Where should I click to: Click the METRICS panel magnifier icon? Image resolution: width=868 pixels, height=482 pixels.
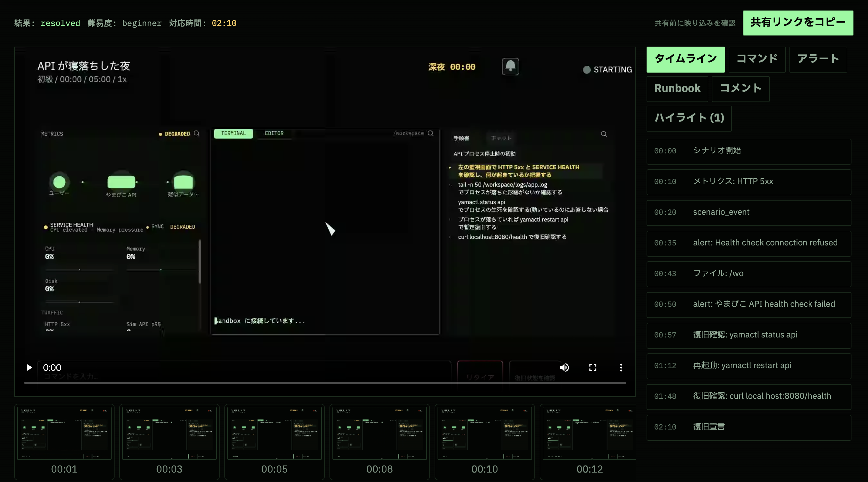(197, 134)
